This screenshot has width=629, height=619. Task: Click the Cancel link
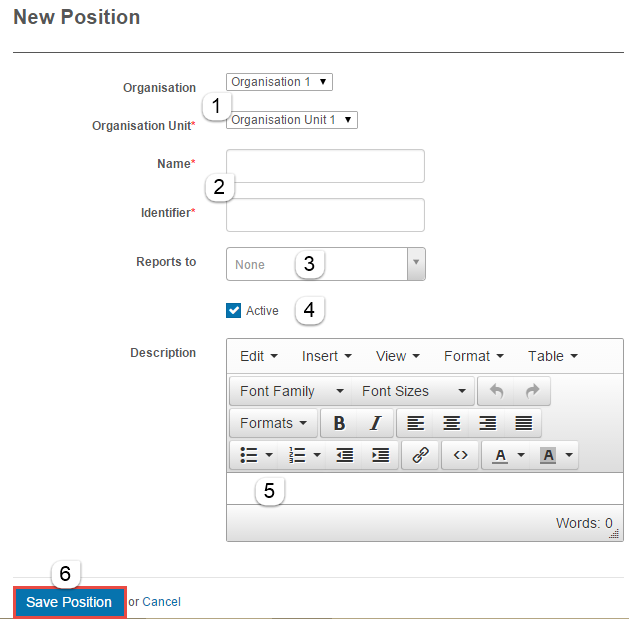tap(161, 602)
